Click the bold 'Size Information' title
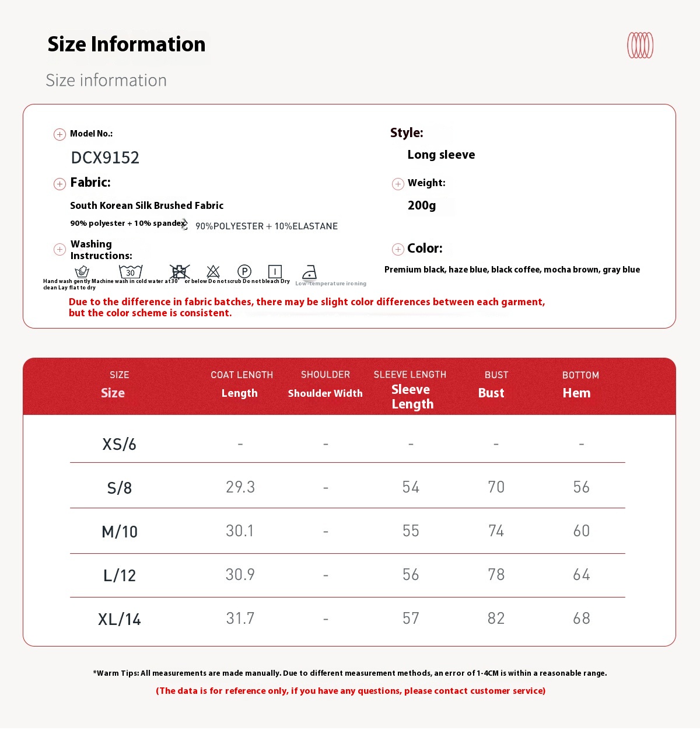700x730 pixels. [x=127, y=44]
